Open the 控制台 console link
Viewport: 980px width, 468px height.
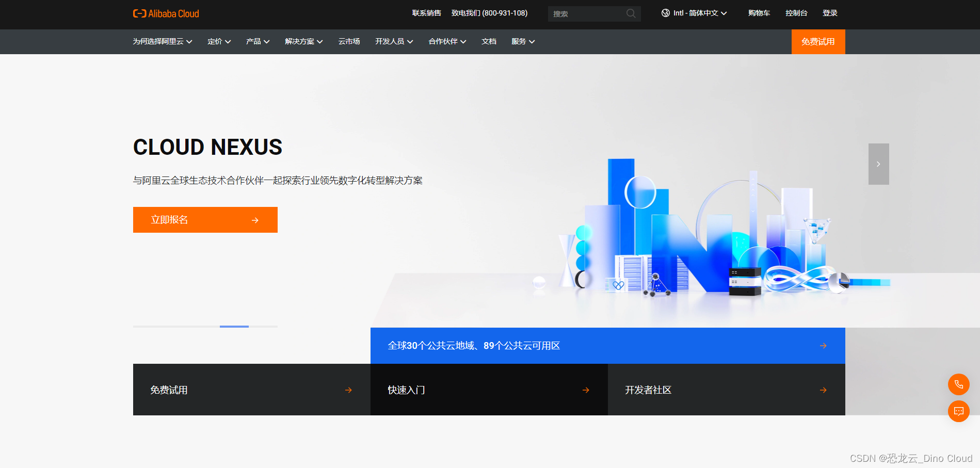tap(796, 13)
